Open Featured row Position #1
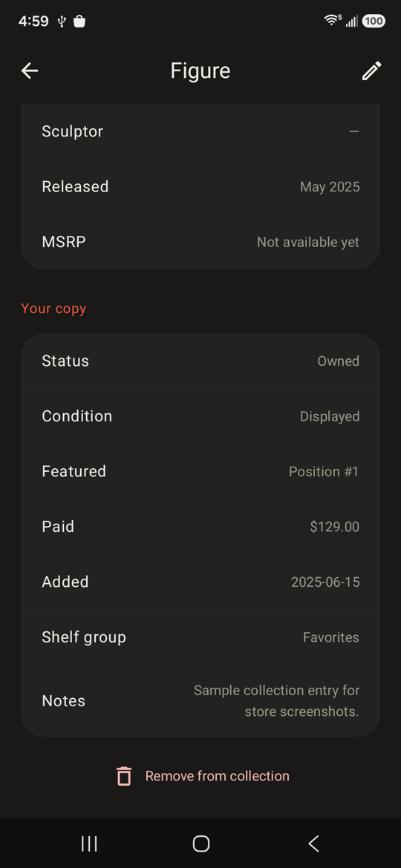401x868 pixels. [x=200, y=472]
